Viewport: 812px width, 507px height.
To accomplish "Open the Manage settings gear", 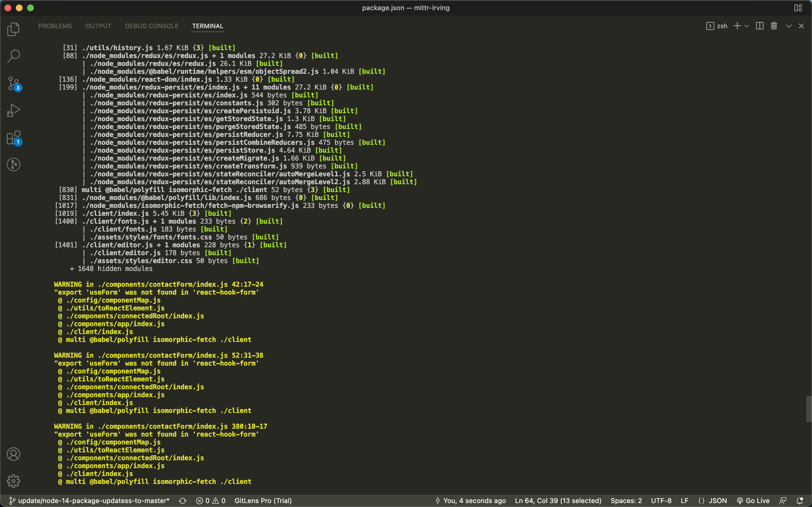I will tap(14, 481).
